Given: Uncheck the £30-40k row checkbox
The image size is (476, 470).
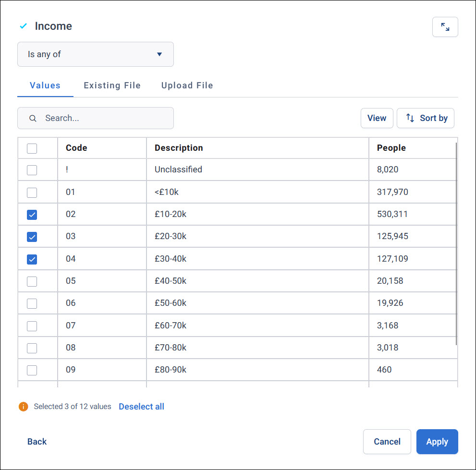Looking at the screenshot, I should [32, 259].
